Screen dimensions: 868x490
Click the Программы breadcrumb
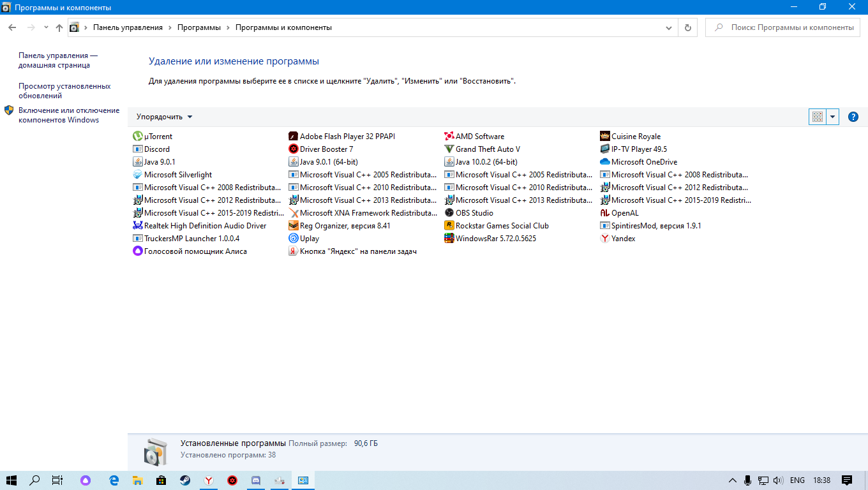tap(199, 27)
